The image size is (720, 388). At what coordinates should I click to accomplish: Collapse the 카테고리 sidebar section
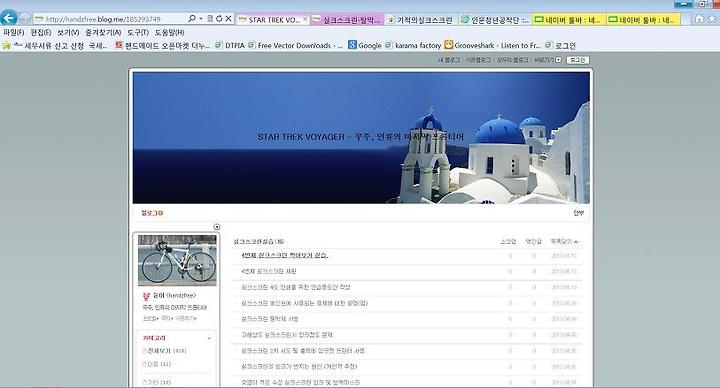pyautogui.click(x=209, y=338)
